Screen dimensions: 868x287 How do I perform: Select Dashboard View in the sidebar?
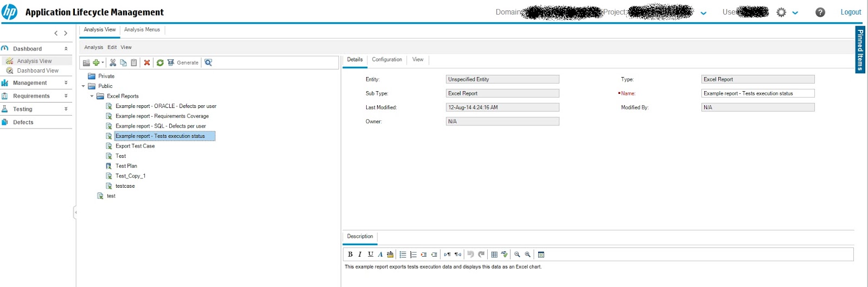click(x=37, y=71)
